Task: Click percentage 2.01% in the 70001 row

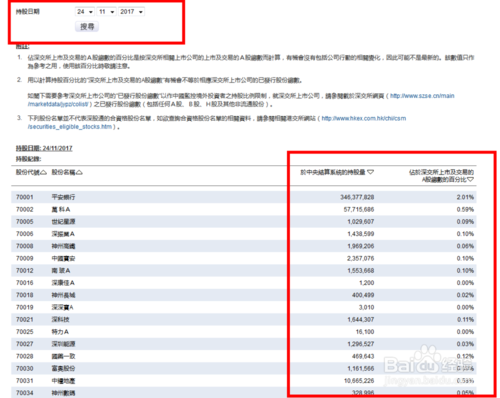Action: pos(465,197)
